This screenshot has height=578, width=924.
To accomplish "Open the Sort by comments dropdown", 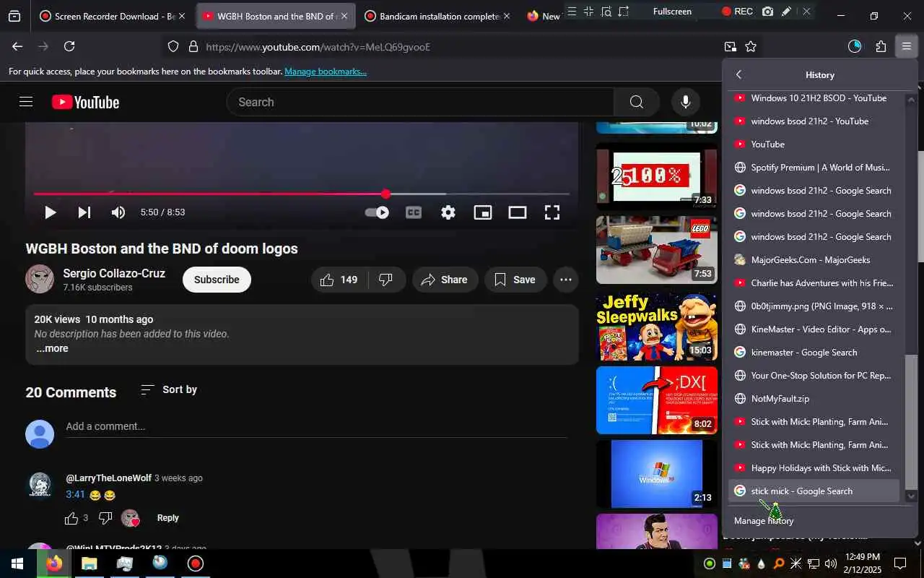I will 169,389.
